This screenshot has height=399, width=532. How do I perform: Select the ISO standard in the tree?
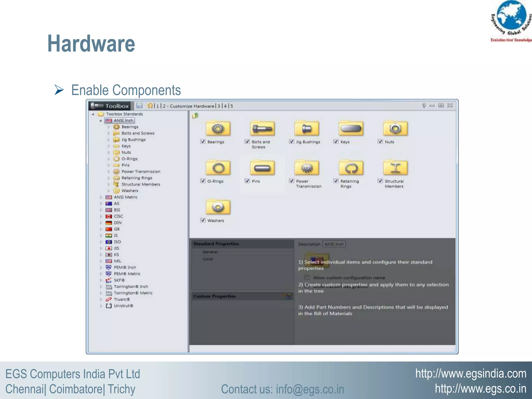[117, 242]
